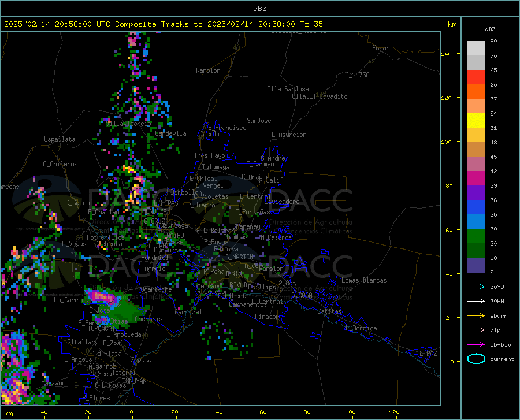Click the 'Anchoris' map label
520x420 pixels.
148,319
